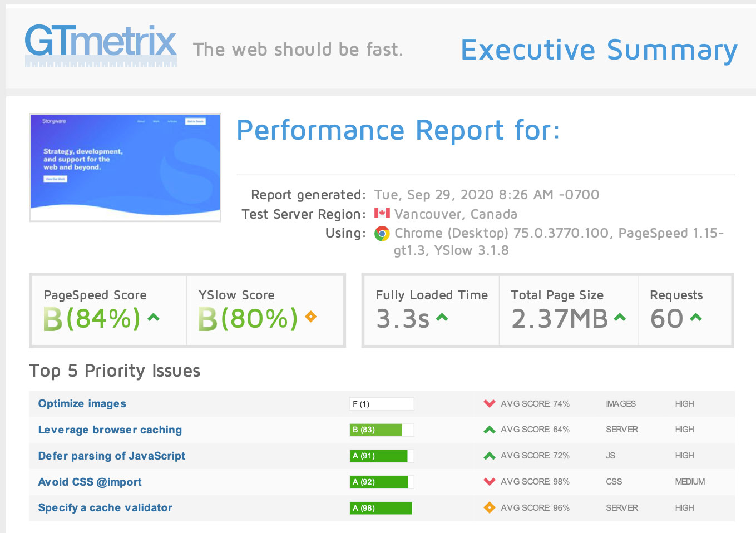Click the Top 5 Priority Issues heading
756x533 pixels.
pos(115,371)
